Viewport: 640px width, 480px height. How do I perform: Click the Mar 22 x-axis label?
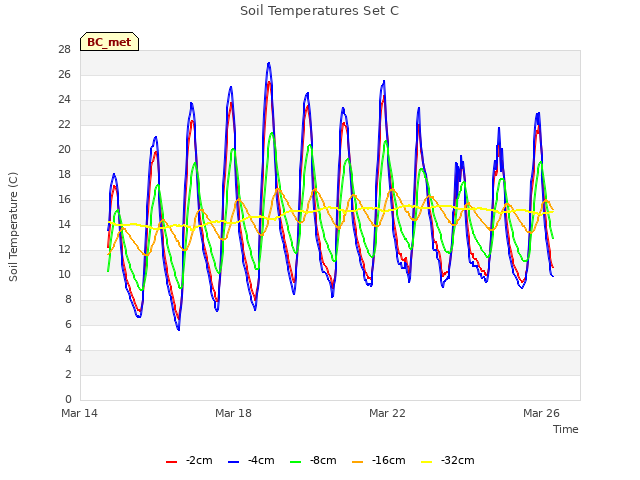click(x=387, y=413)
